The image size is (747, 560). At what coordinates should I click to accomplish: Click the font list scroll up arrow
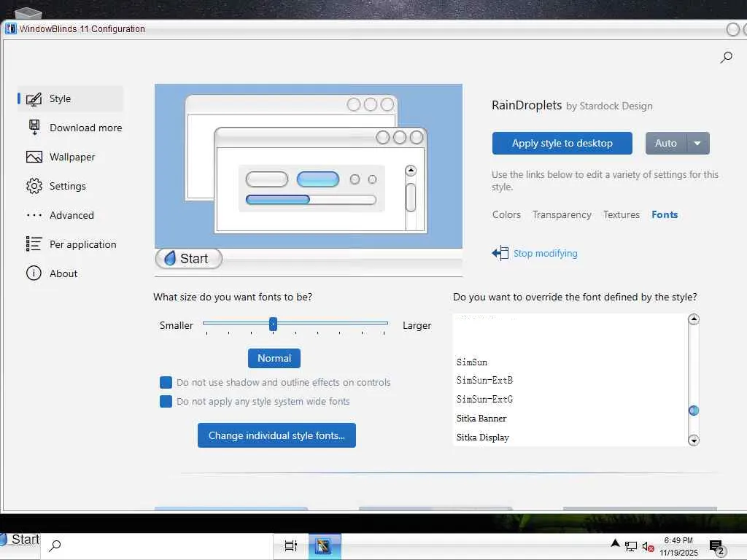point(694,319)
